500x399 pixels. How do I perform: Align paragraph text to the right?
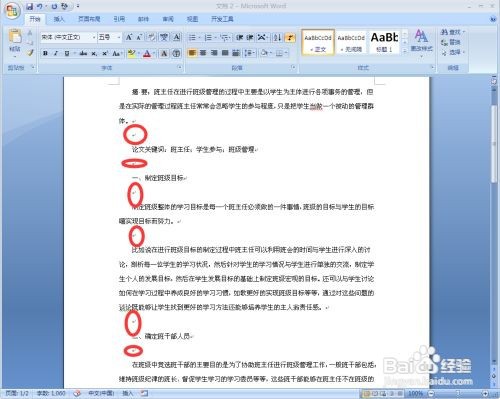[214, 53]
